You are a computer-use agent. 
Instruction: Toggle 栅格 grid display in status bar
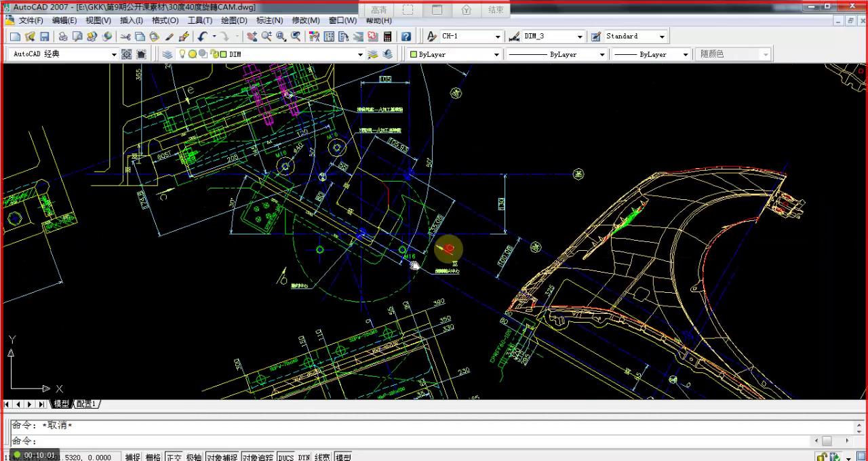[153, 458]
